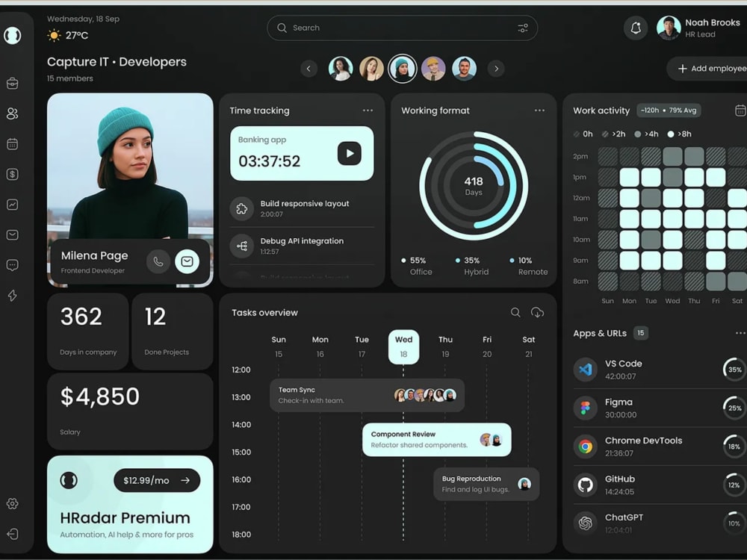Click the Debug API integration node icon
This screenshot has width=747, height=560.
pyautogui.click(x=241, y=246)
